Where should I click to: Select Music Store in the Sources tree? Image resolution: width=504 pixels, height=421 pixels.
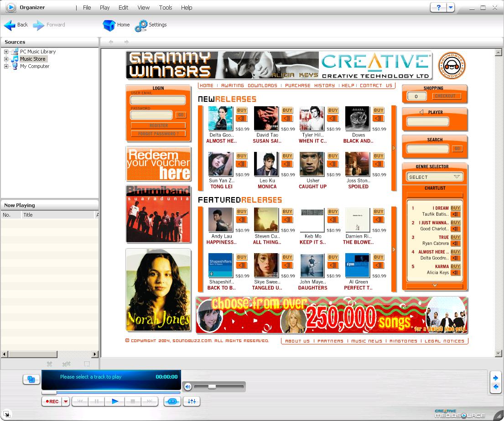point(32,59)
